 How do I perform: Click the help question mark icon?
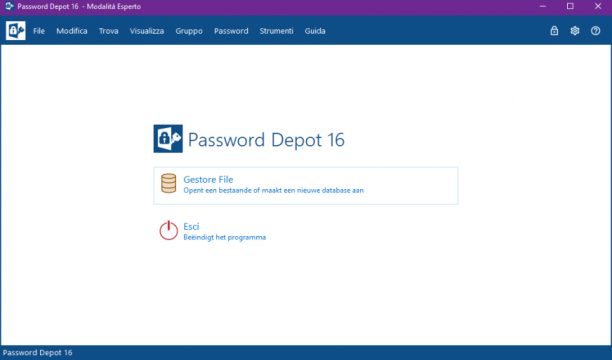(595, 31)
